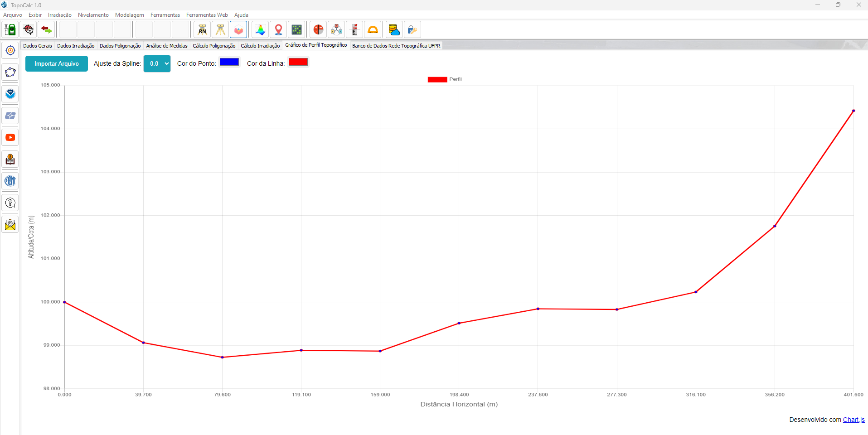Click the green total station icon
This screenshot has height=435, width=868.
click(10, 30)
